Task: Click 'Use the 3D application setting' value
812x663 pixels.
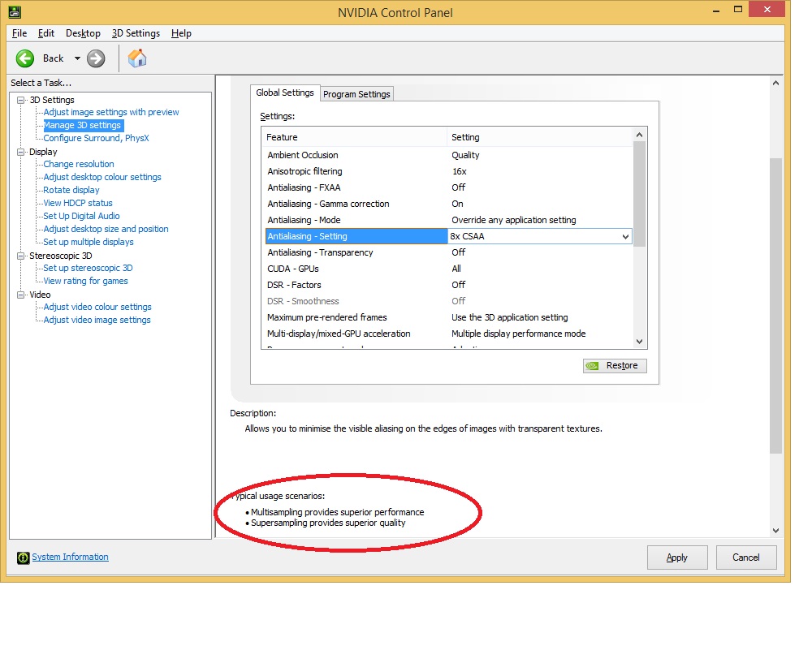Action: click(x=510, y=317)
